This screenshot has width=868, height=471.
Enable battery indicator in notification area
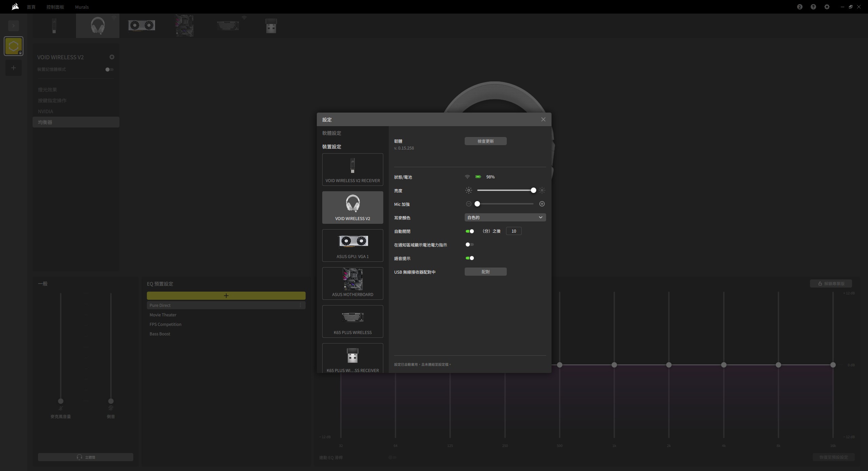pyautogui.click(x=469, y=244)
